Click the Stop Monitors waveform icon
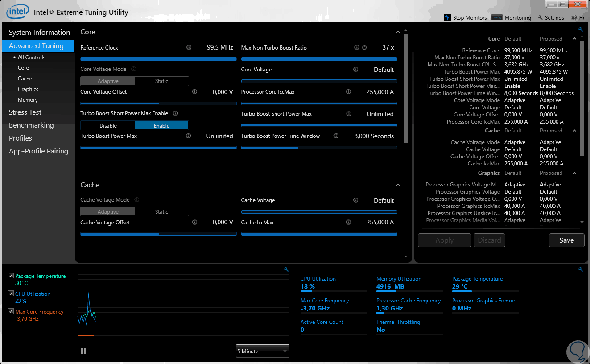This screenshot has width=590, height=364. tap(447, 18)
